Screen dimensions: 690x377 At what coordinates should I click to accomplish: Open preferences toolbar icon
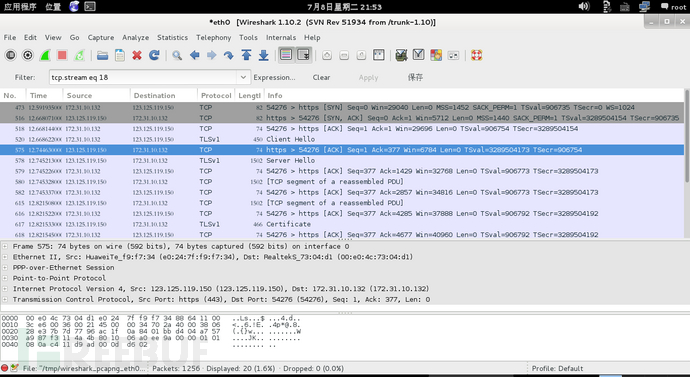[x=453, y=55]
